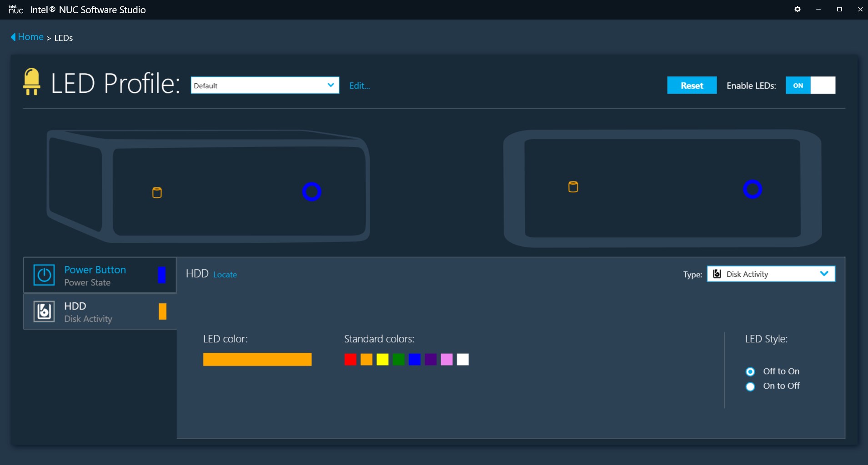Go to Home breadcrumb link
868x465 pixels.
tap(30, 37)
